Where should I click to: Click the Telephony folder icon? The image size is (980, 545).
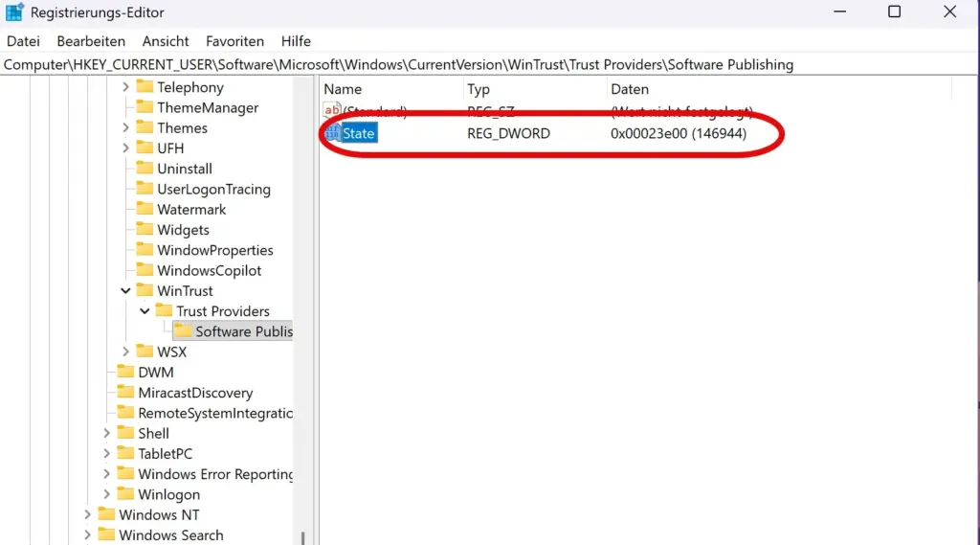145,86
